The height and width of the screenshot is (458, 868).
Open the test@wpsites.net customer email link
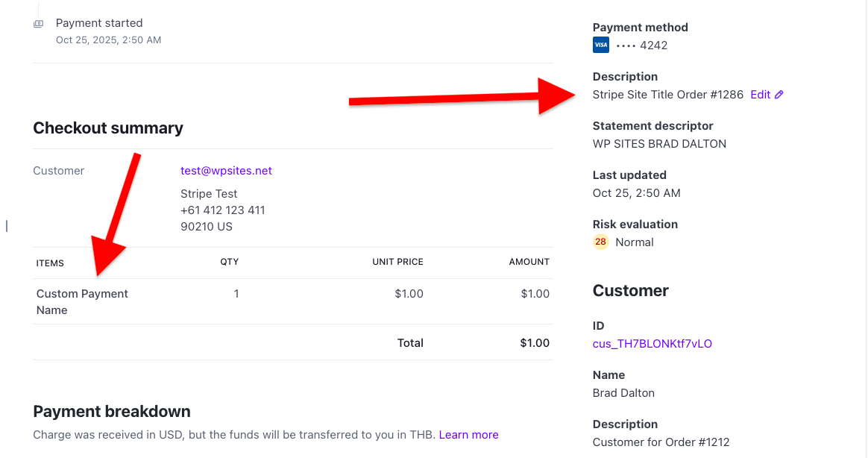226,171
